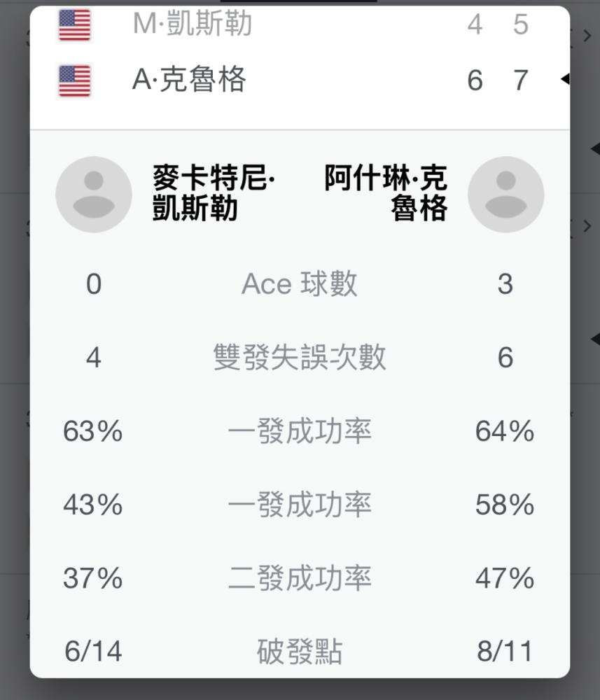Click the 二發成功率 stat label

point(300,577)
